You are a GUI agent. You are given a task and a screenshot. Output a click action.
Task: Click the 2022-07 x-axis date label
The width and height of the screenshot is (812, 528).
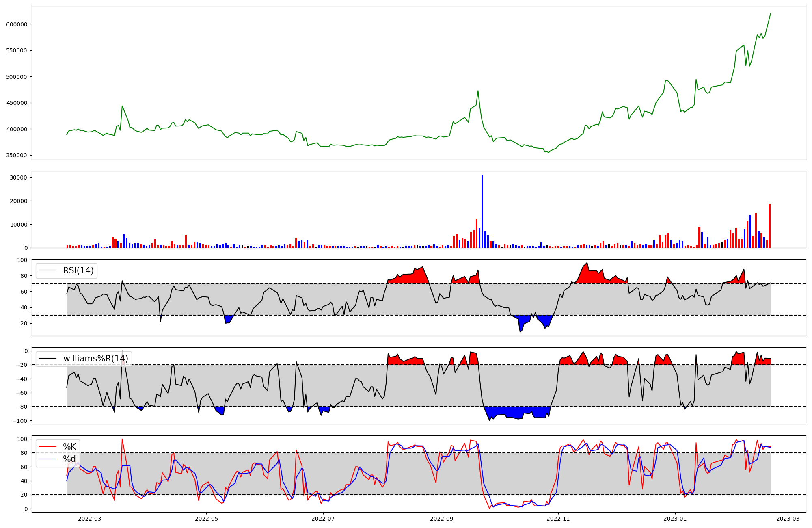[323, 518]
